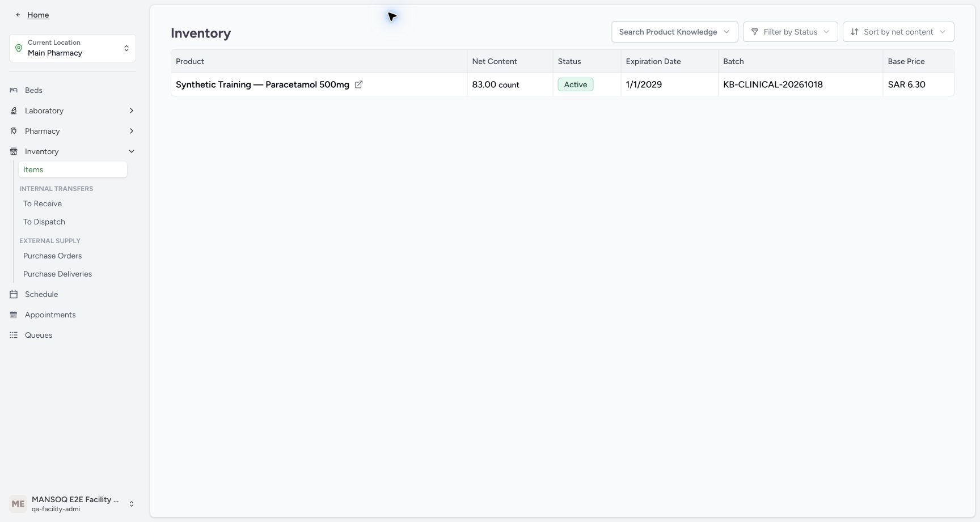Open the Current Location Main Pharmacy selector
Image resolution: width=980 pixels, height=522 pixels.
73,48
